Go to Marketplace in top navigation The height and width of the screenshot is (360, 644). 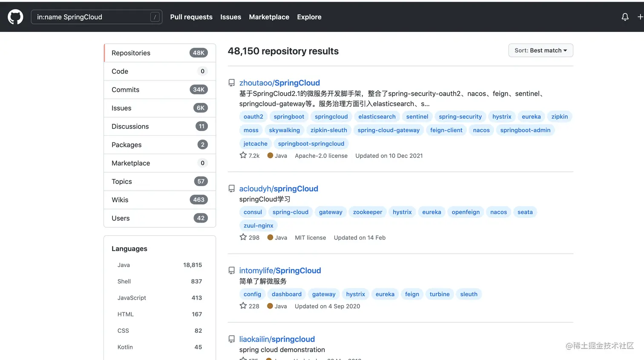pos(269,17)
